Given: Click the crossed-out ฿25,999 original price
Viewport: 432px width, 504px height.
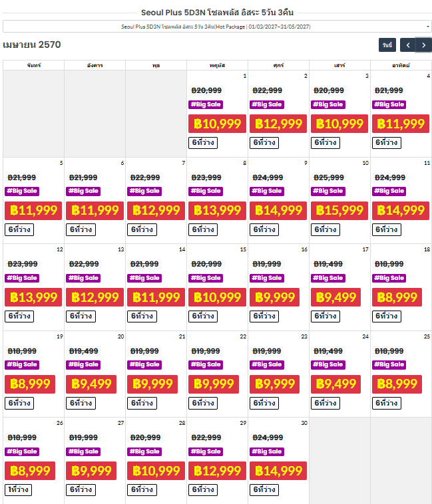Looking at the screenshot, I should coord(329,178).
